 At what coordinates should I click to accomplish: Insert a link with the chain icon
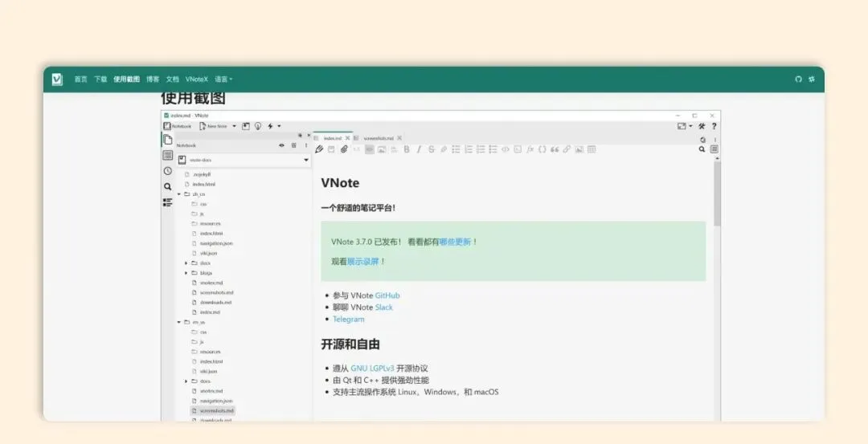coord(567,149)
